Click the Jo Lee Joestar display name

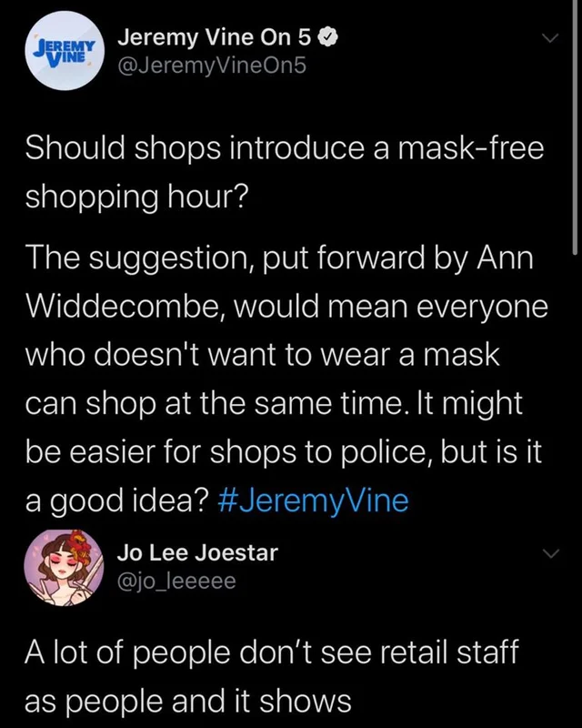tap(198, 552)
